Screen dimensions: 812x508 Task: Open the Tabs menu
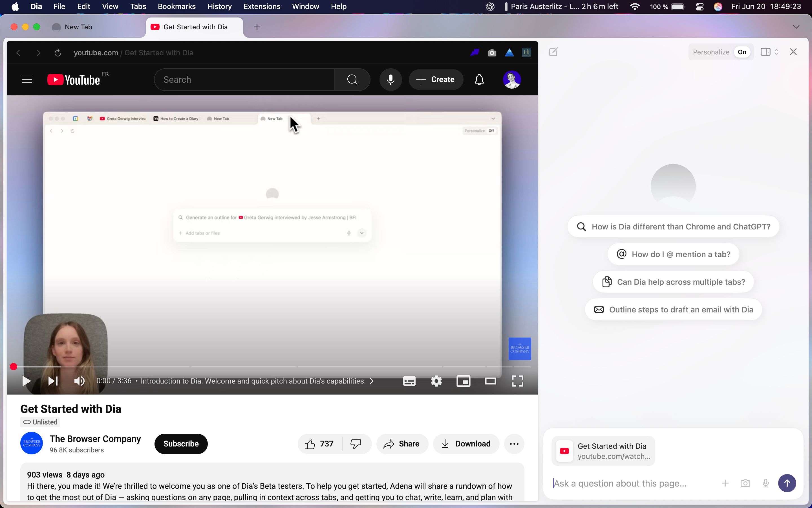pyautogui.click(x=138, y=6)
